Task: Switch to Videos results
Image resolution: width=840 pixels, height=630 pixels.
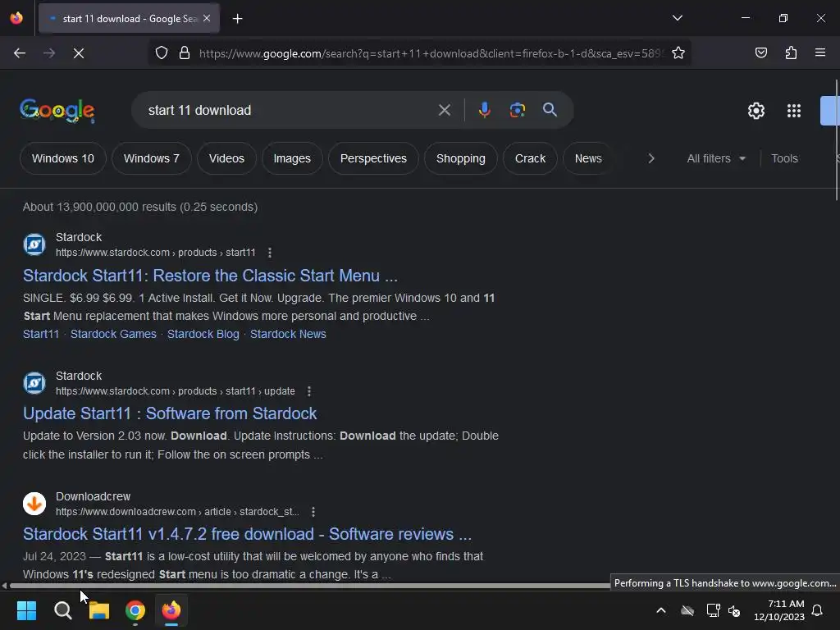Action: tap(226, 158)
